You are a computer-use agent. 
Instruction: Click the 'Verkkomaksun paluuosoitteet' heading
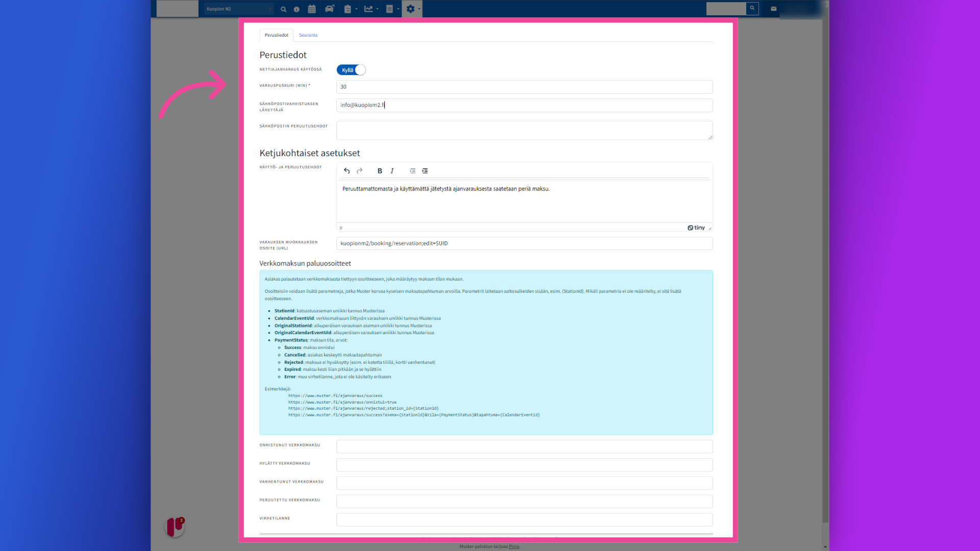click(x=305, y=263)
